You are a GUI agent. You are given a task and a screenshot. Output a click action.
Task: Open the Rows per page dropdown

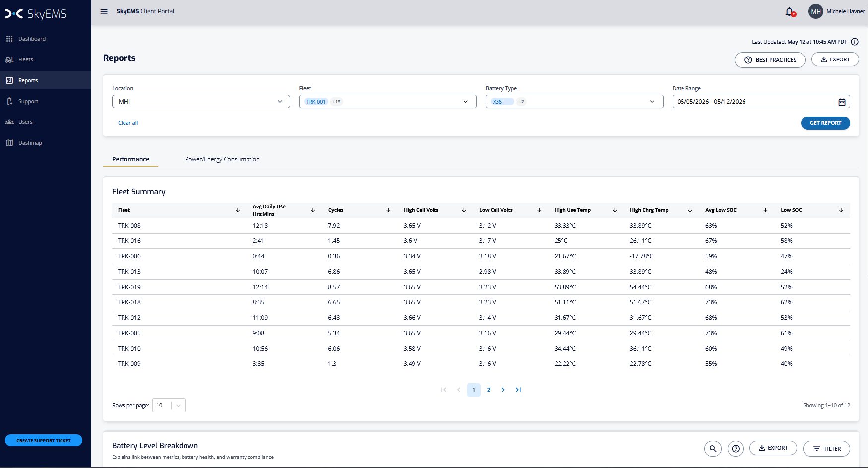169,406
